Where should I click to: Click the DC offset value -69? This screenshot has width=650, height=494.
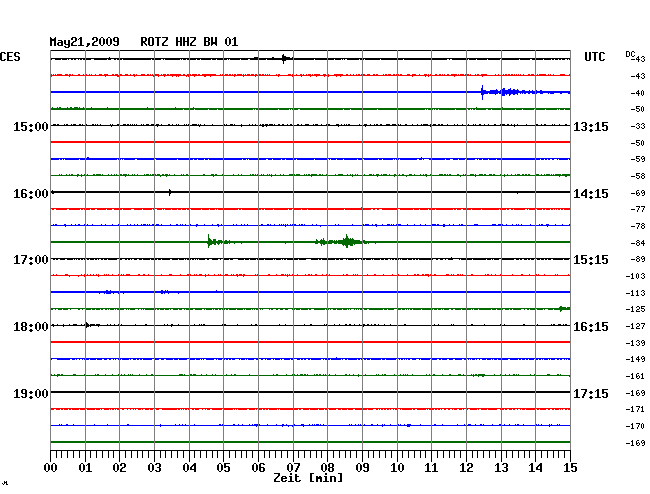pos(638,193)
